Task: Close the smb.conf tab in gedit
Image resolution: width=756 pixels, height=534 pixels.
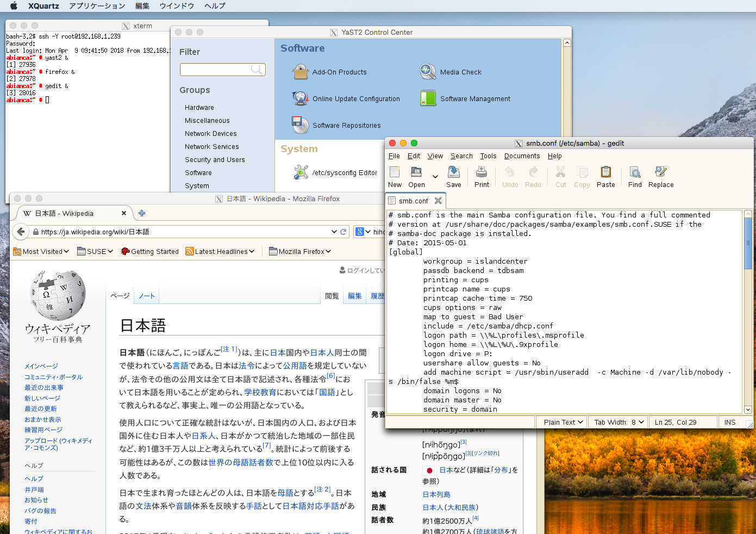Action: (438, 201)
